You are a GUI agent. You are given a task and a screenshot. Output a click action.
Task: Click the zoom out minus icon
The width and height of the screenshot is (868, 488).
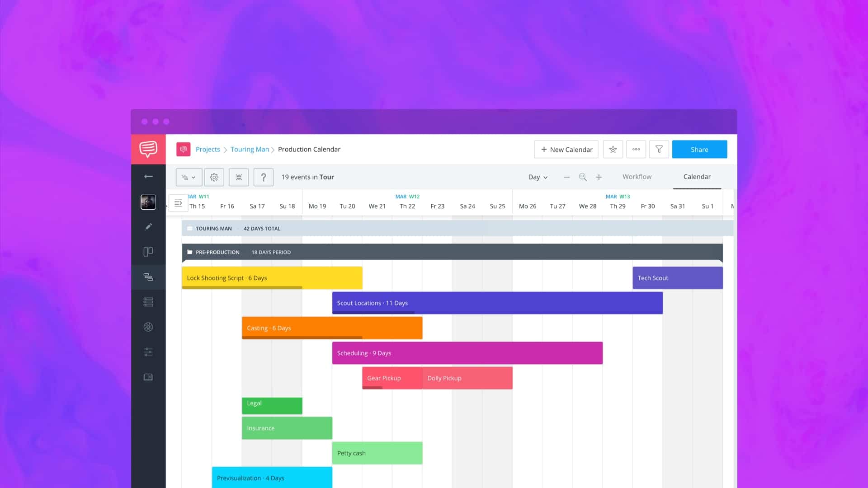[567, 176]
